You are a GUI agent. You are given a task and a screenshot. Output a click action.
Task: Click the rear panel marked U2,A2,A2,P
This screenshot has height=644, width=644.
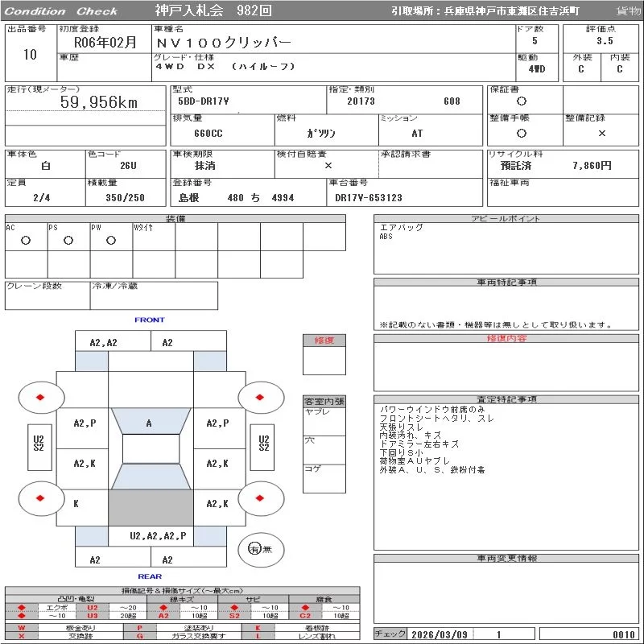(x=158, y=535)
